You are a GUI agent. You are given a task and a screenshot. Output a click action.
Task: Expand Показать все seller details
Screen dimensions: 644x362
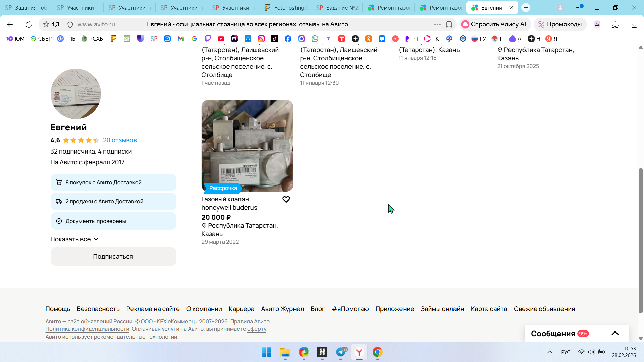[x=74, y=239]
